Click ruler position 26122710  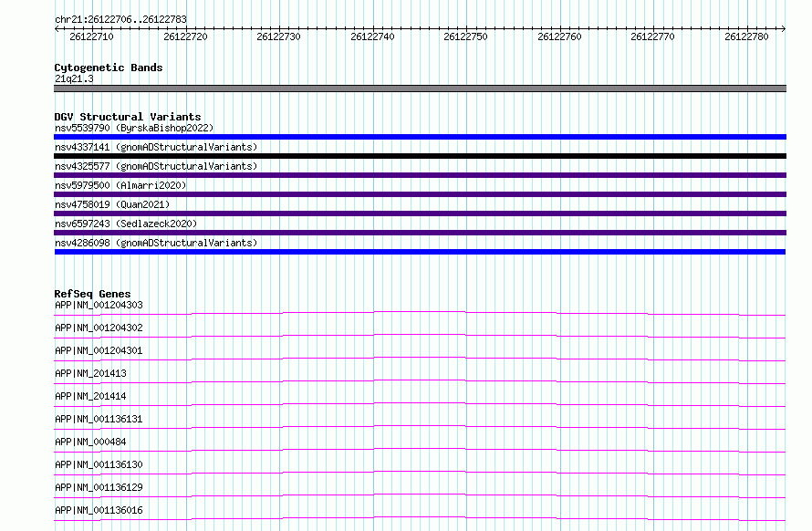tap(91, 36)
